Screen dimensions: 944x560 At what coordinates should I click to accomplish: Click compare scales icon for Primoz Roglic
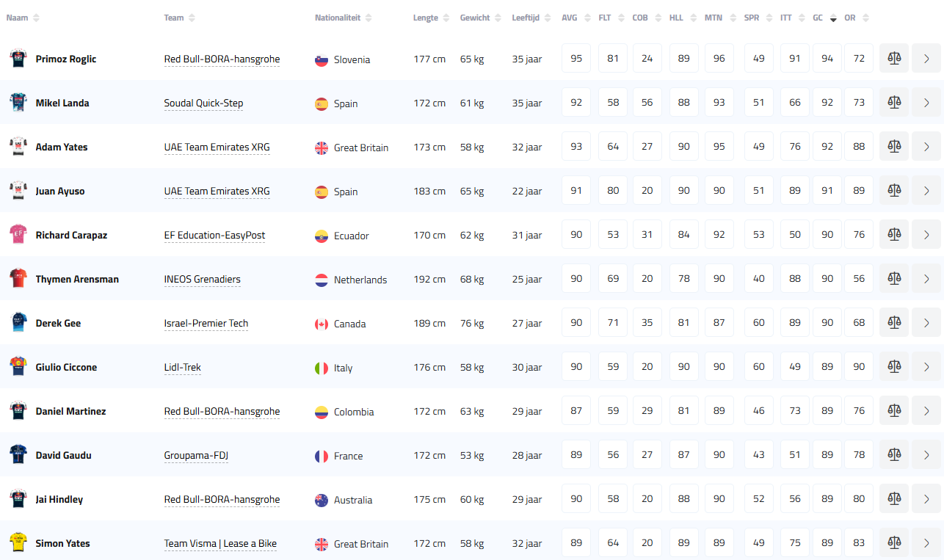tap(893, 59)
